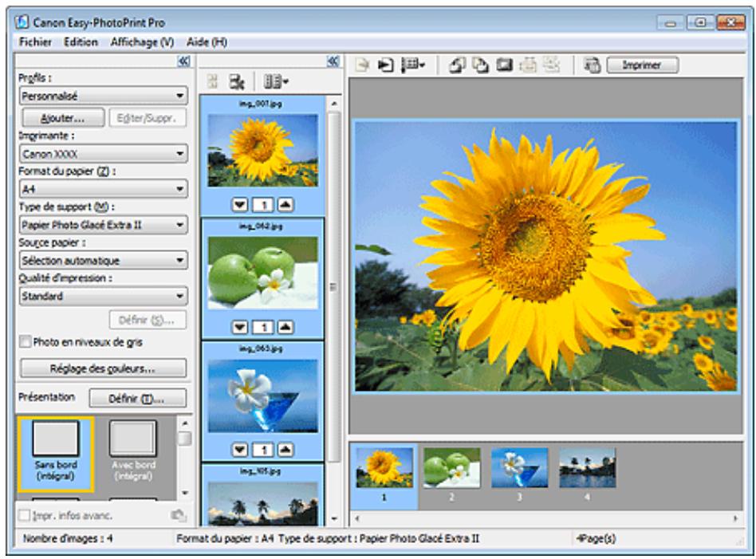Click the image list scrollbar up arrow

[x=334, y=103]
